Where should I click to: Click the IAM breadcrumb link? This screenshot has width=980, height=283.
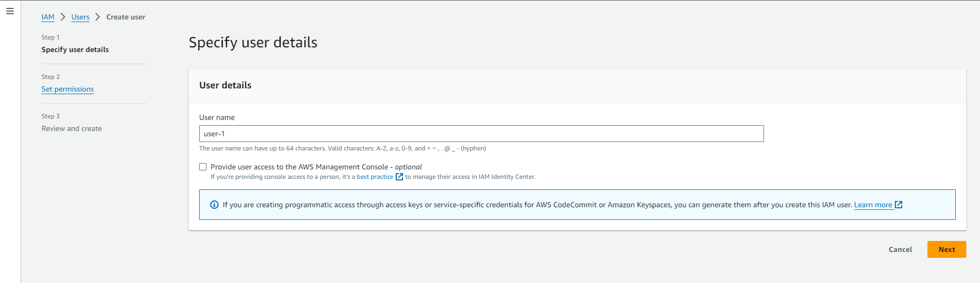pos(48,17)
